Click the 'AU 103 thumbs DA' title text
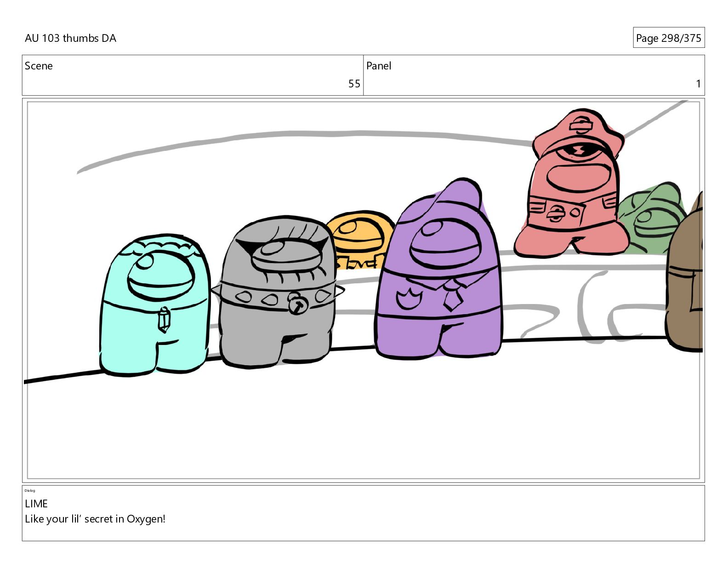728x563 pixels. point(70,38)
